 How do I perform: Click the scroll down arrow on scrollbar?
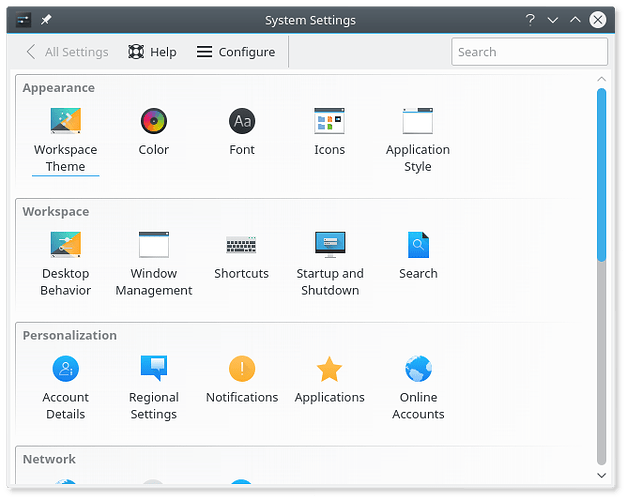point(601,475)
